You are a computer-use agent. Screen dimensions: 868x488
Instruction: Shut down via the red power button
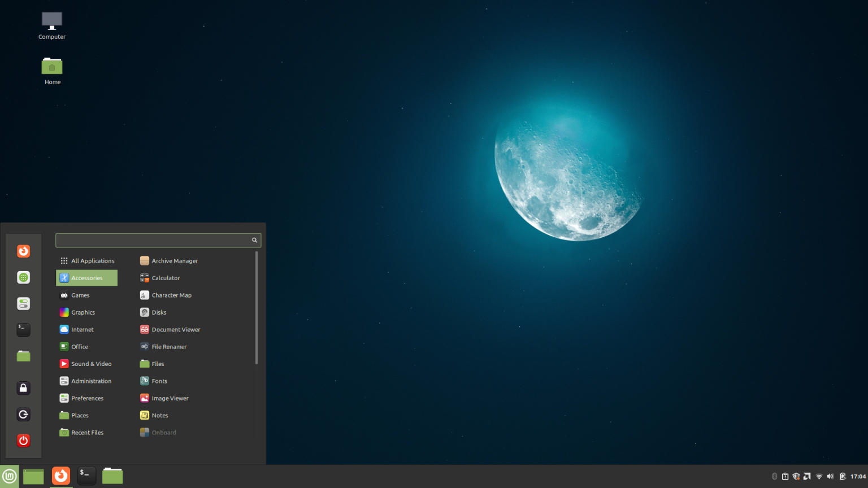click(23, 441)
